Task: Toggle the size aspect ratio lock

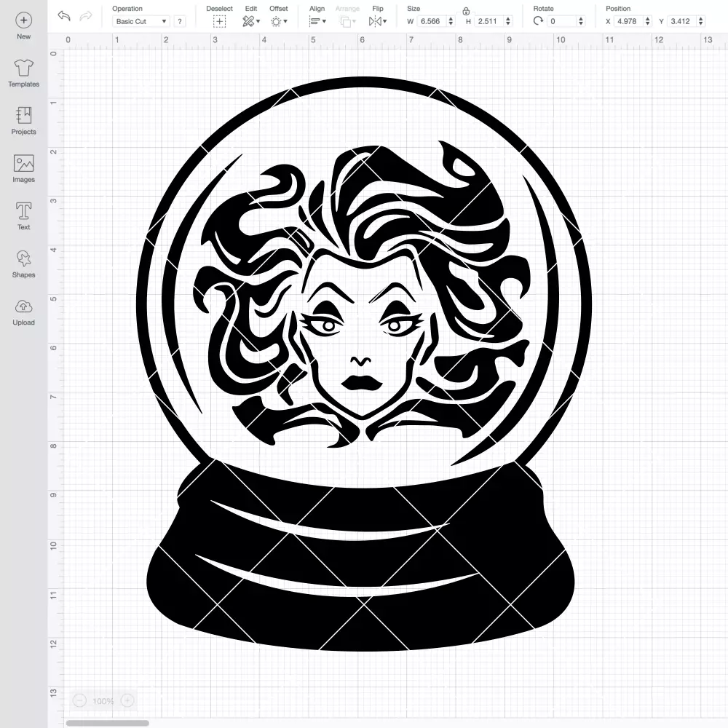Action: click(466, 11)
